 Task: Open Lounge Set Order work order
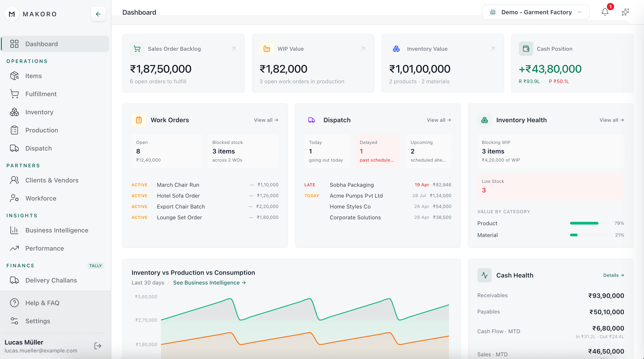[205, 217]
